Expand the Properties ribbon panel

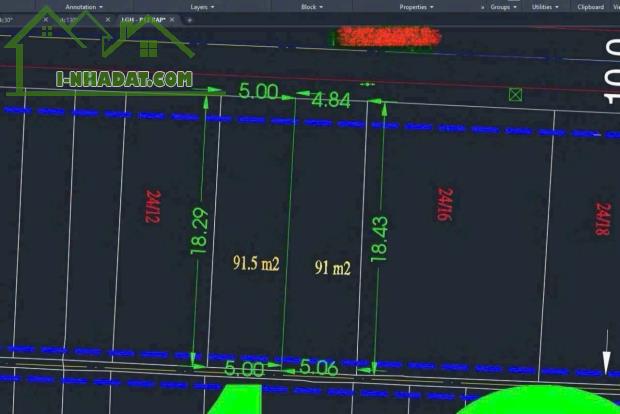(x=416, y=7)
